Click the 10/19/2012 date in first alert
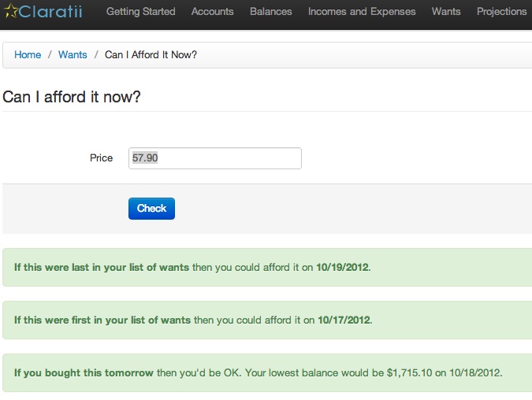The height and width of the screenshot is (400, 532). coord(342,267)
